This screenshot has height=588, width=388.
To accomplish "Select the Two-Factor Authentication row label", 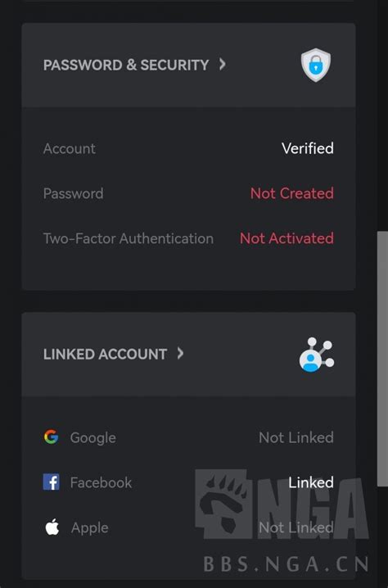I will pyautogui.click(x=129, y=238).
